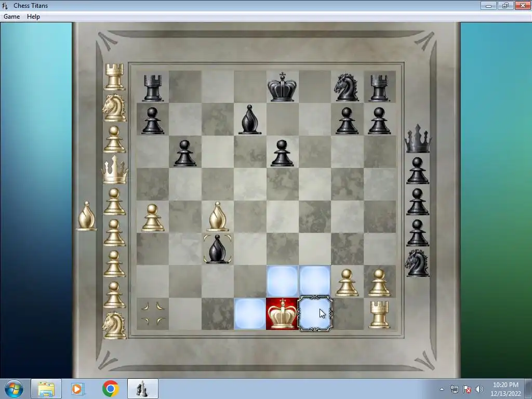The image size is (532, 399).
Task: Move king to highlighted square f2
Action: [x=315, y=281]
